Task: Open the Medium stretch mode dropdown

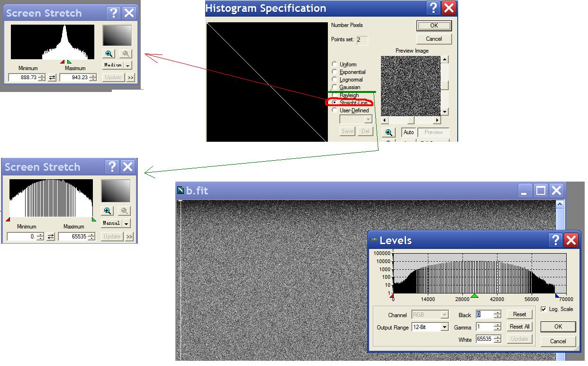Action: coord(128,65)
